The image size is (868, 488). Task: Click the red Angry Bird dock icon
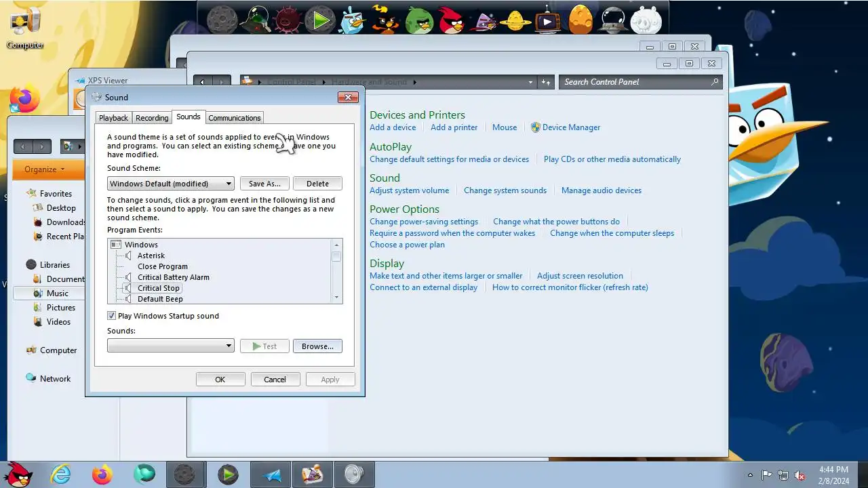(x=452, y=20)
